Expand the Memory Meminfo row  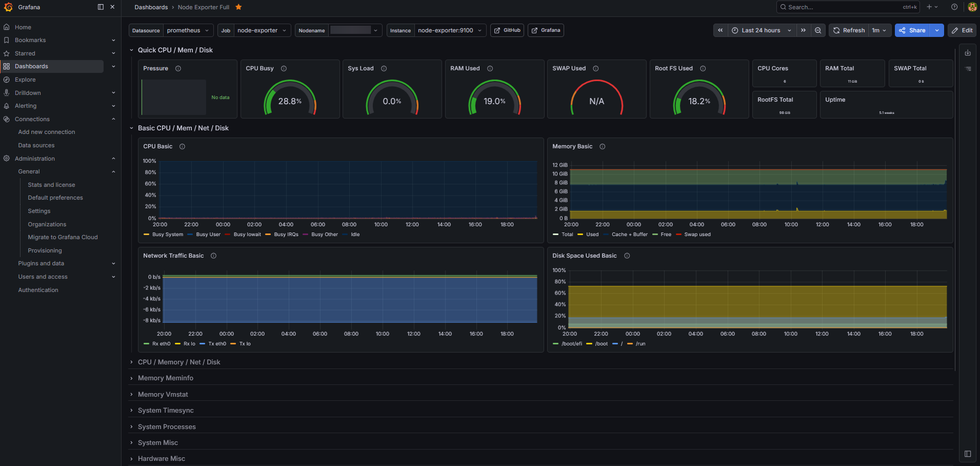click(166, 378)
